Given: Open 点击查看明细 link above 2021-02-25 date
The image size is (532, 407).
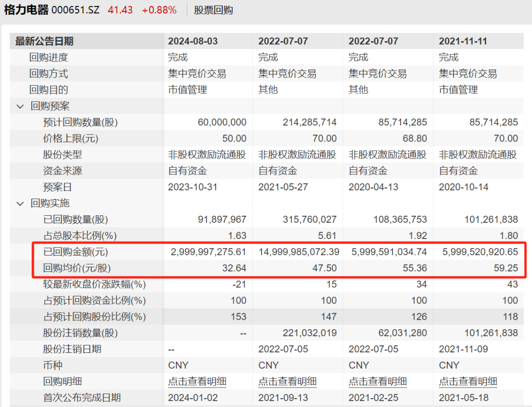Looking at the screenshot, I should pos(378,381).
